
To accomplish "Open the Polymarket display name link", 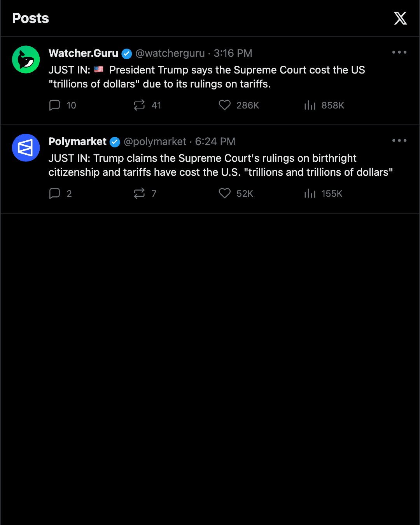I will click(x=77, y=142).
